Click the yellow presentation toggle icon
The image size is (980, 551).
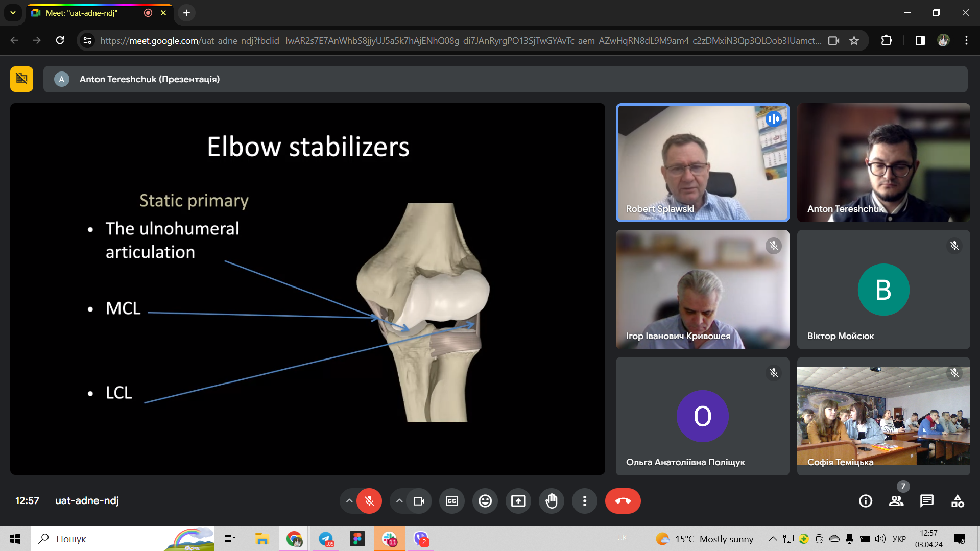21,79
